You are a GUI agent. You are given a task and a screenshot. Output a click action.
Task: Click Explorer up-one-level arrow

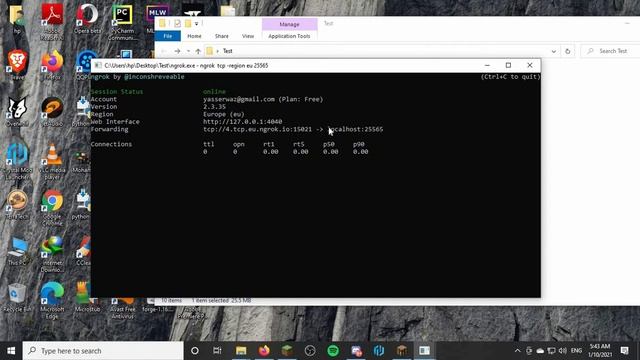pyautogui.click(x=198, y=51)
